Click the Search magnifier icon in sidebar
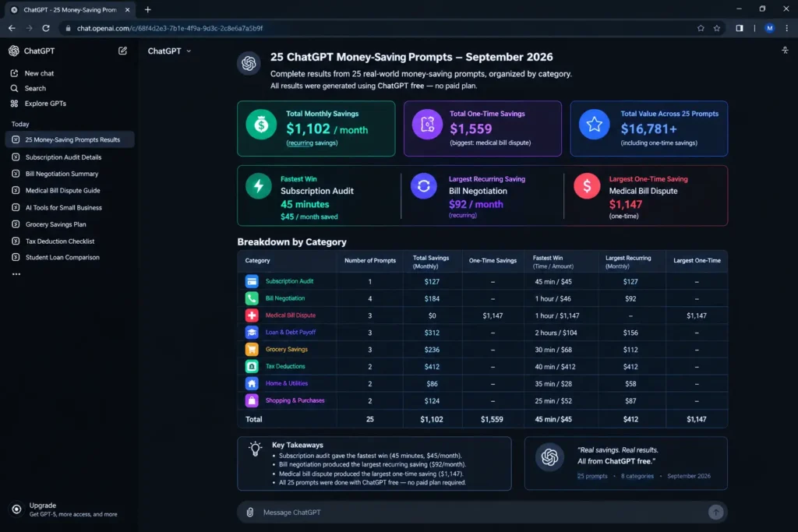This screenshot has width=798, height=532. point(14,89)
